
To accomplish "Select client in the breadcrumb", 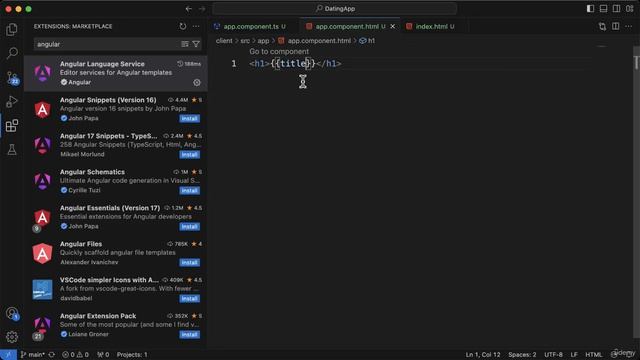I will [x=224, y=41].
